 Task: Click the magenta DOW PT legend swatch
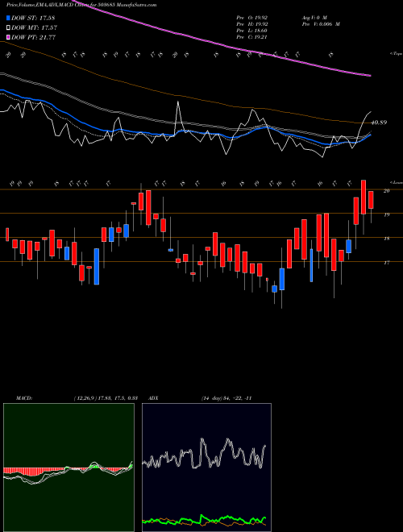8,37
